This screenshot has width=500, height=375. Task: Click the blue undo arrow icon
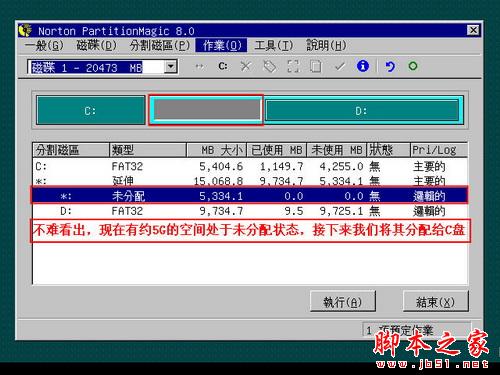point(390,66)
